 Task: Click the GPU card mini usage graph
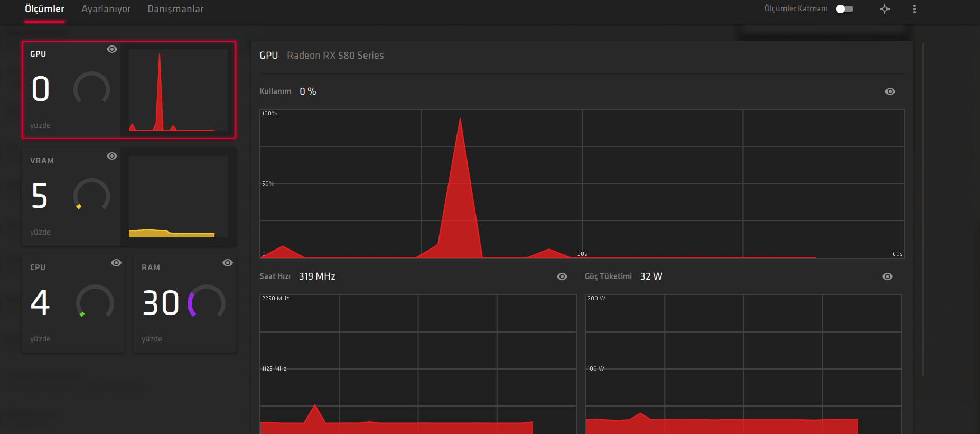[178, 90]
